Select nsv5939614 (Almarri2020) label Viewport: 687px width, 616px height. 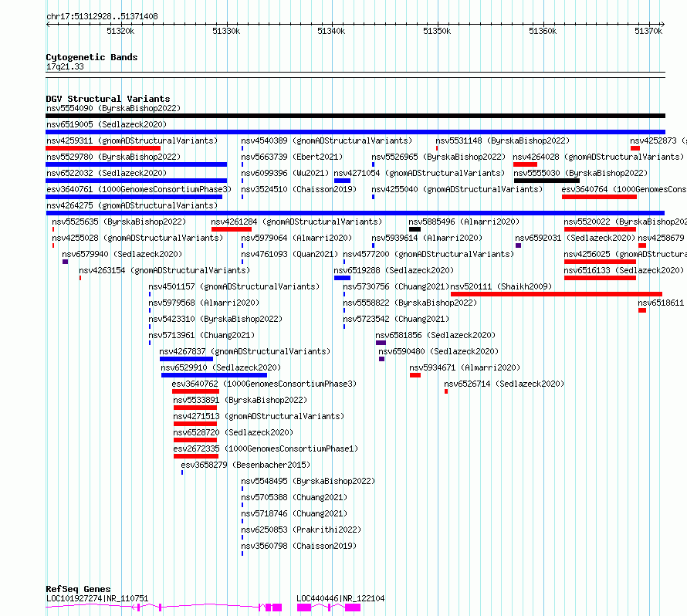427,238
